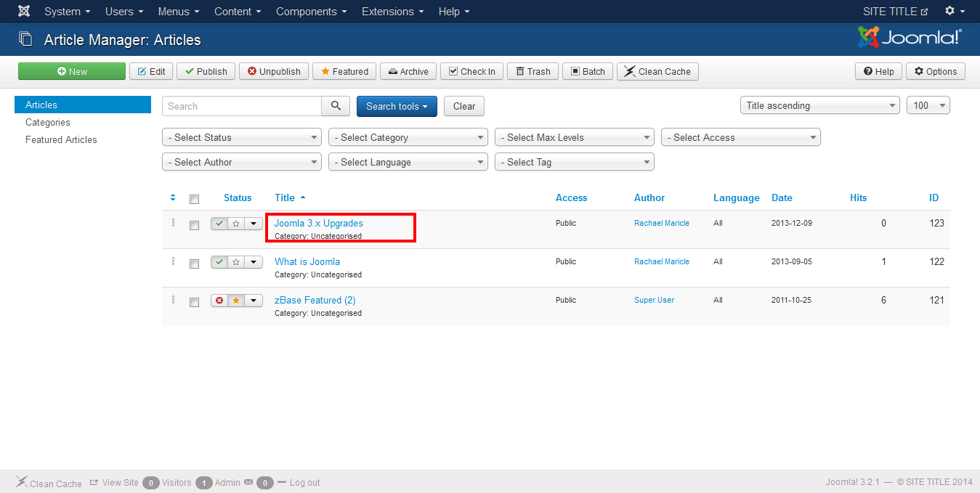This screenshot has width=980, height=493.
Task: Toggle published status of What is Joomla
Action: [x=219, y=262]
